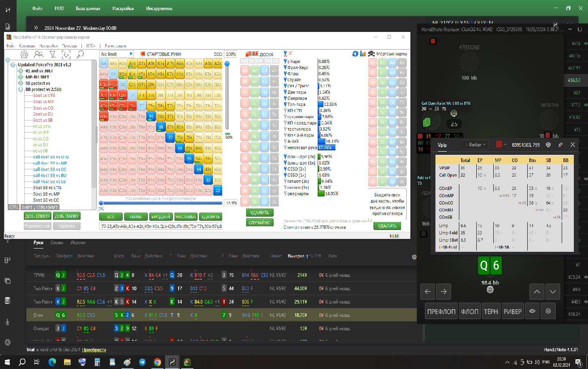Click the gear icon in Vpip popup header
Viewport: 588px width, 369px height.
[548, 145]
